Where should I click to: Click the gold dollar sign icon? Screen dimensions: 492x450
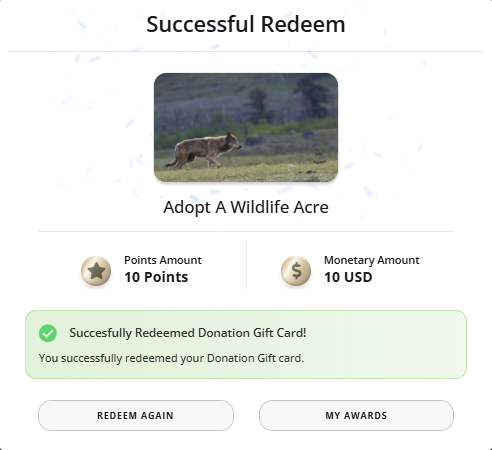(x=296, y=271)
